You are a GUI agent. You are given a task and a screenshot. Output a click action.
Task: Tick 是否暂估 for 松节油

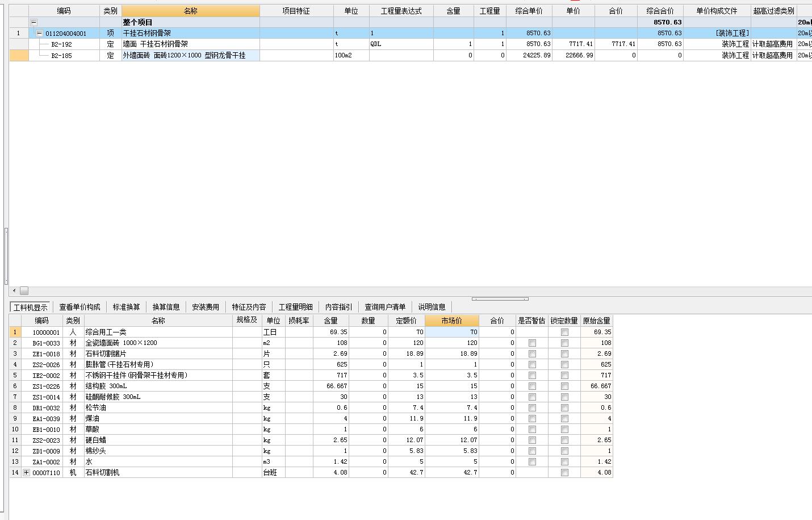[532, 407]
